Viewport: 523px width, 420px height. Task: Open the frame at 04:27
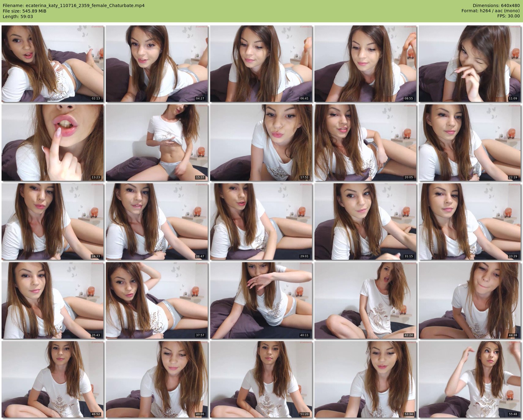tap(157, 64)
